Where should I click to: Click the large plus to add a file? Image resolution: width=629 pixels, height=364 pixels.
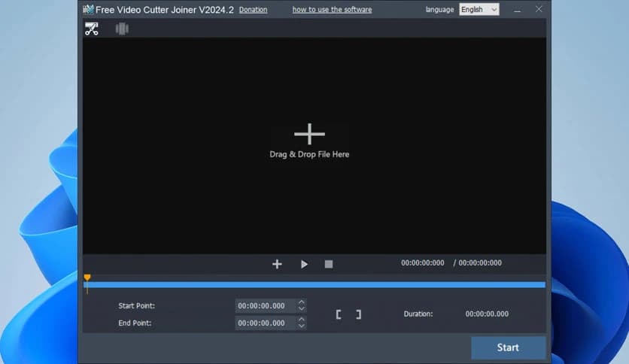pos(309,134)
